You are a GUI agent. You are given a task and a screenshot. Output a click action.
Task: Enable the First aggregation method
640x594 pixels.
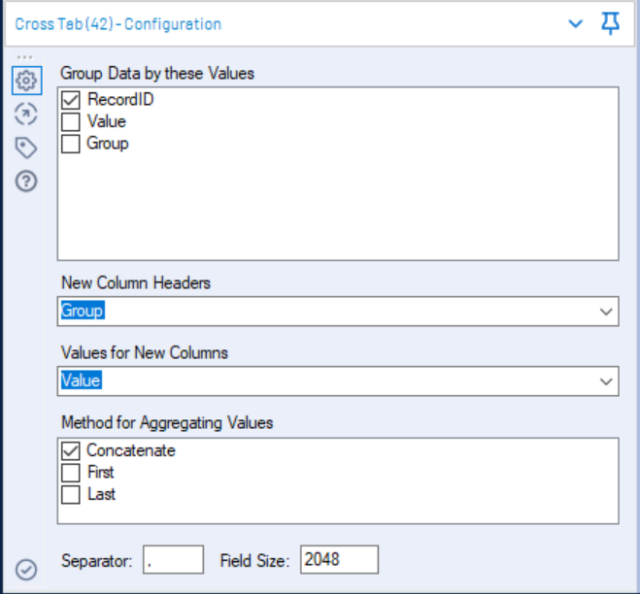click(71, 473)
